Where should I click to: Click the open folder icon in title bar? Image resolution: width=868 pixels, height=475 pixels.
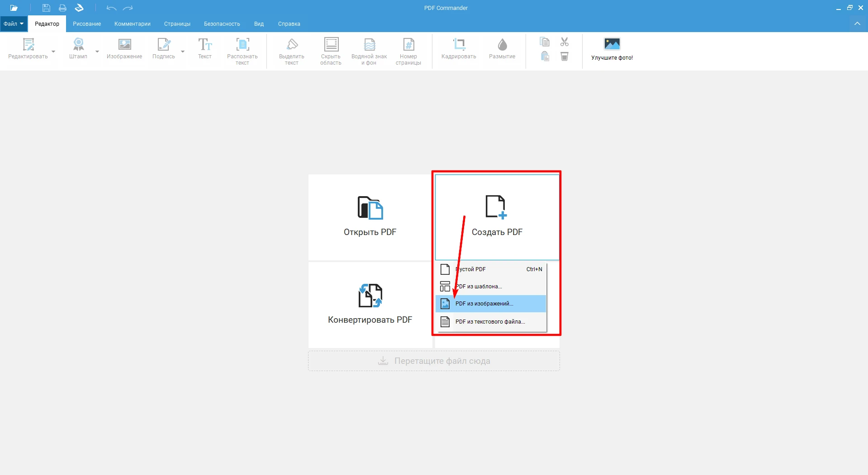(14, 8)
